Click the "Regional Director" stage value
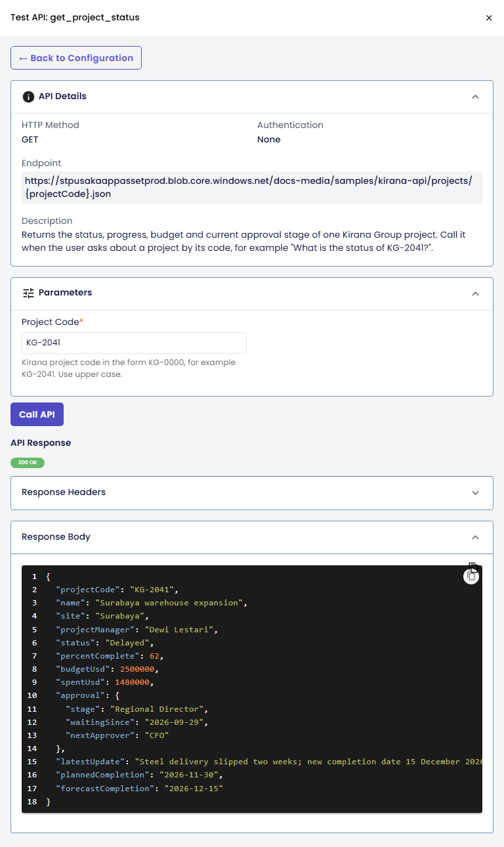The width and height of the screenshot is (504, 847). 158,709
